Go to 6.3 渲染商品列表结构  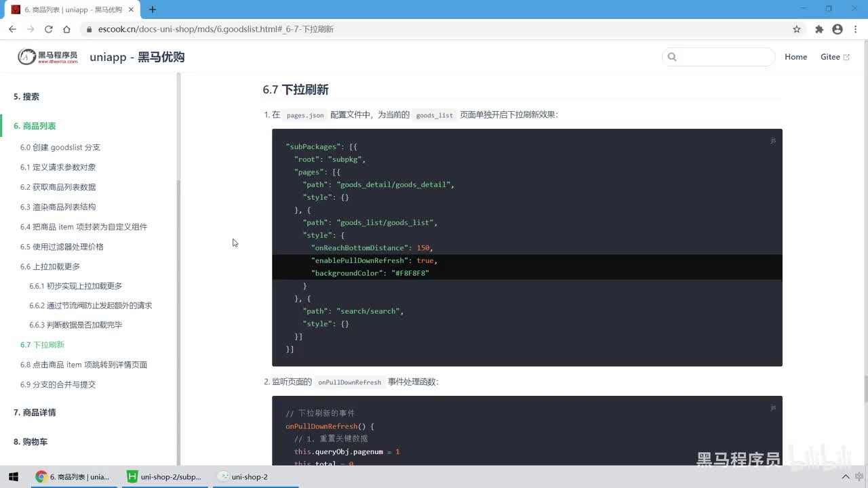58,207
